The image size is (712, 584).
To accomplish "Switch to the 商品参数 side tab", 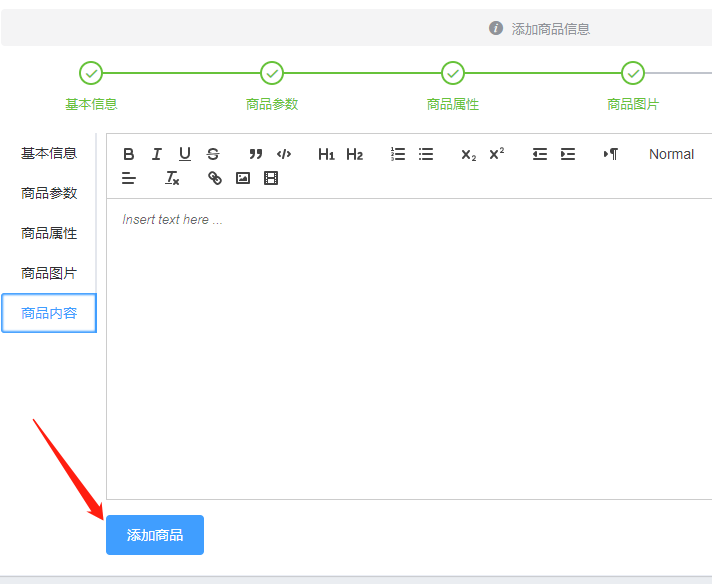I will pos(49,193).
